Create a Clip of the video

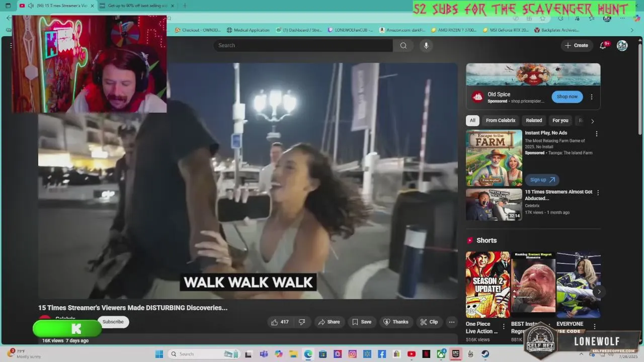tap(429, 322)
